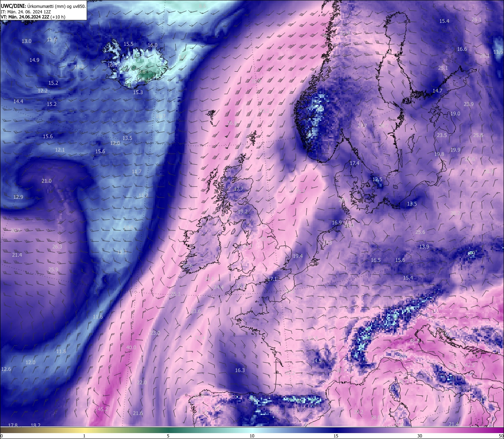This screenshot has width=504, height=439.
Task: Click the map value '14.7'
Action: [437, 91]
